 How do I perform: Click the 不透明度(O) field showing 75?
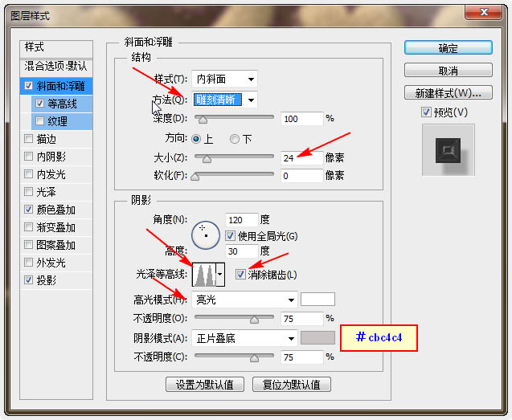click(x=301, y=319)
